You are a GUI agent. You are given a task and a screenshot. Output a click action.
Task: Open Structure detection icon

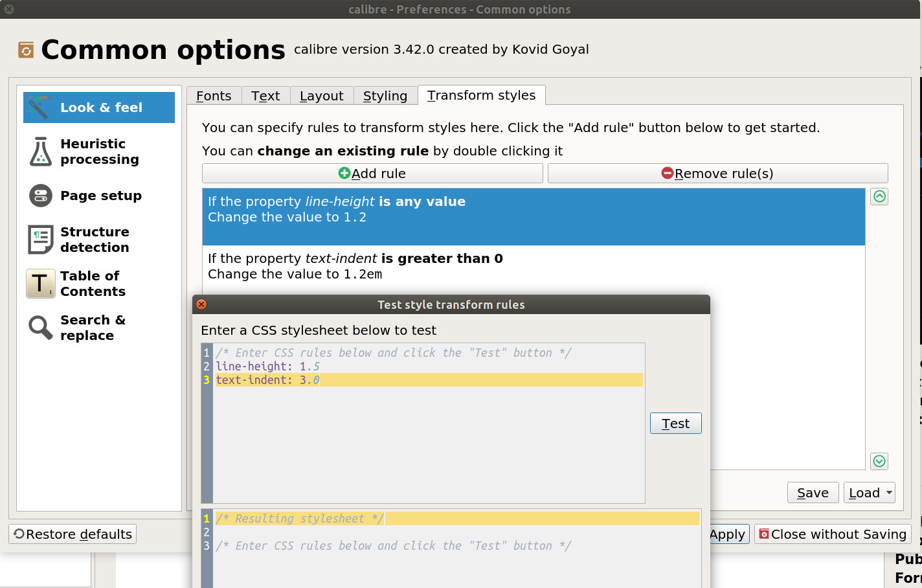pyautogui.click(x=41, y=240)
